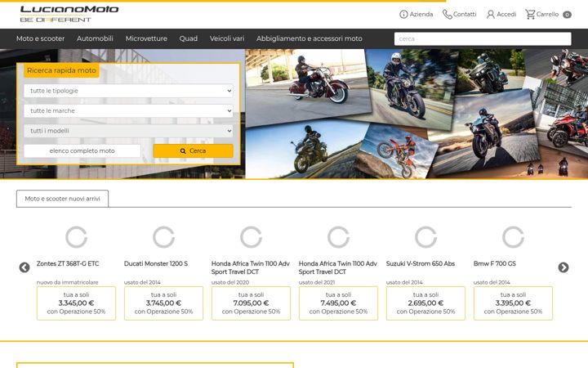This screenshot has width=588, height=368.
Task: Open Bmw F 700 GS listing title
Action: (495, 263)
